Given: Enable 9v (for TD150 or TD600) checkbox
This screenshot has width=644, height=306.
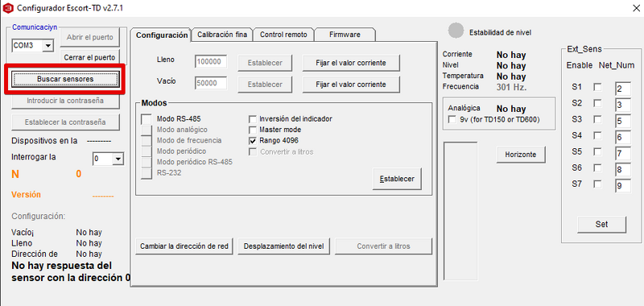Looking at the screenshot, I should [452, 119].
